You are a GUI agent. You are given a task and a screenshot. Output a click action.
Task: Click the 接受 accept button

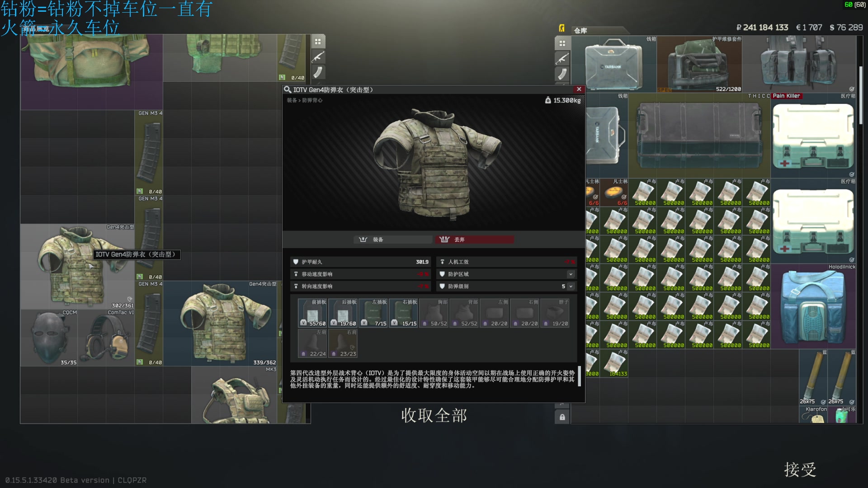click(800, 469)
